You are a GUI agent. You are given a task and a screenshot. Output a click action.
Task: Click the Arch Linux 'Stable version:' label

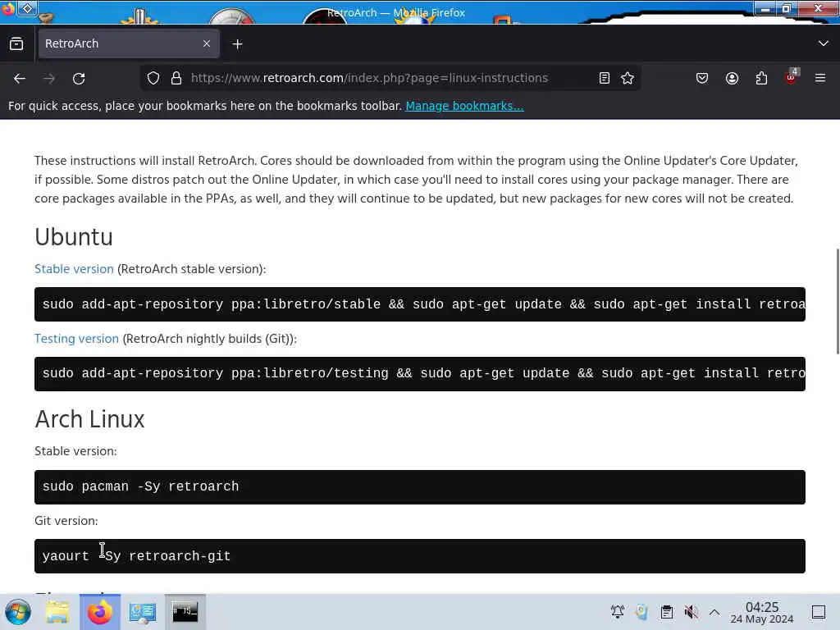pos(75,451)
